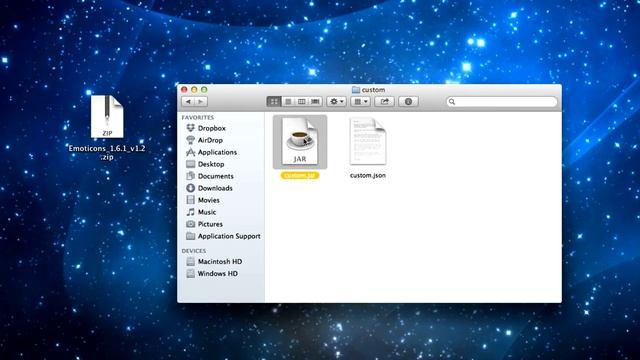Click the Dropbox sidebar icon
640x360 pixels.
191,128
